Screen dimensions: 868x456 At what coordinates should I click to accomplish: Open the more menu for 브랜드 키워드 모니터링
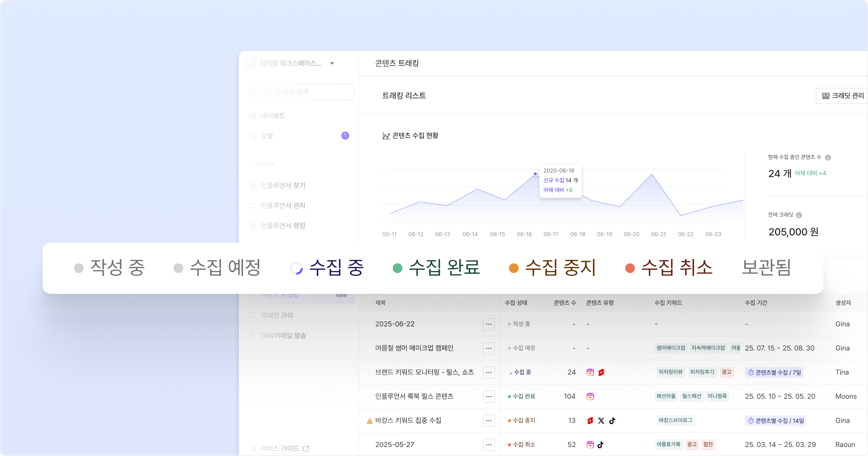(x=489, y=372)
